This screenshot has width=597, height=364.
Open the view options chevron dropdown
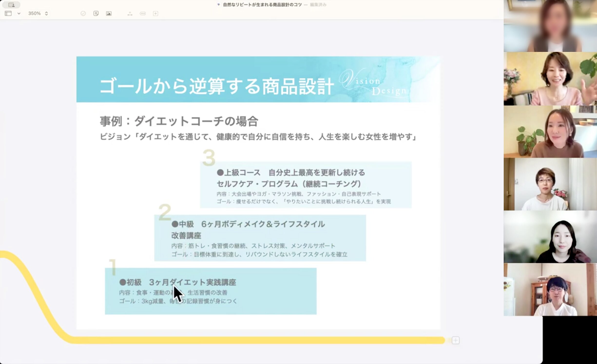click(19, 14)
